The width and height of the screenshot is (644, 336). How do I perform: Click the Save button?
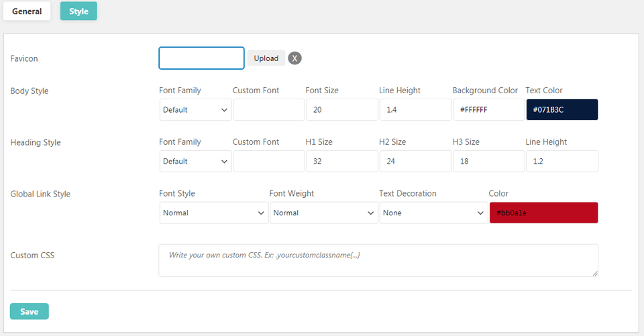pyautogui.click(x=29, y=311)
